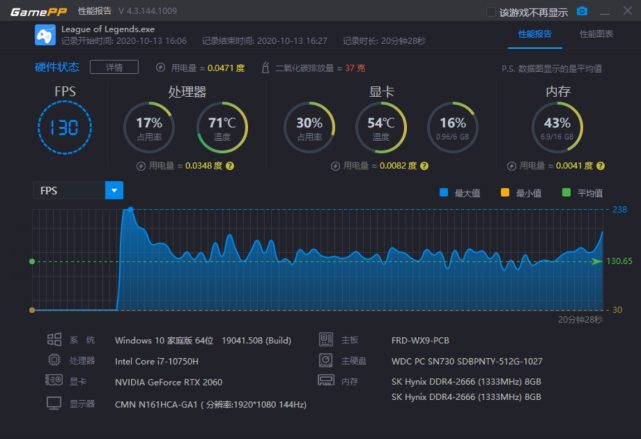
Task: Click the WDC PC SN730 disk name
Action: 467,361
